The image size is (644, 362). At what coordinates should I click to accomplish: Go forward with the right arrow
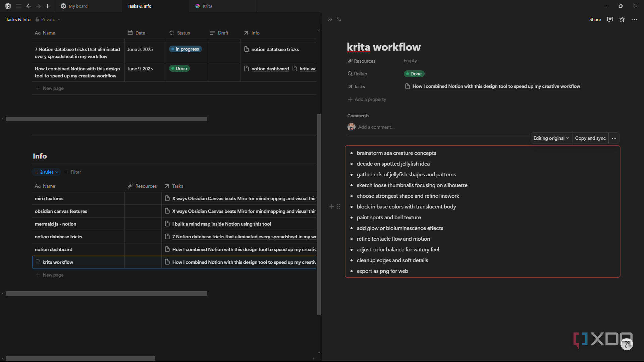pos(38,6)
